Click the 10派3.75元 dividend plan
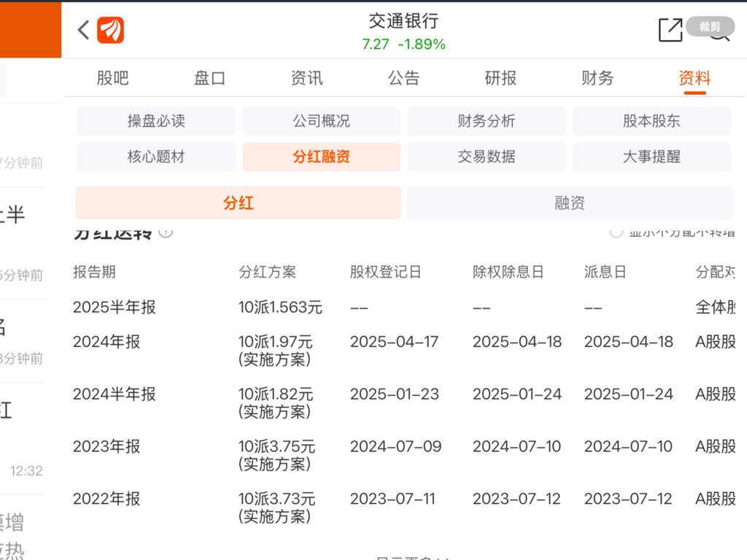Screen dimensions: 747x560 (276, 455)
